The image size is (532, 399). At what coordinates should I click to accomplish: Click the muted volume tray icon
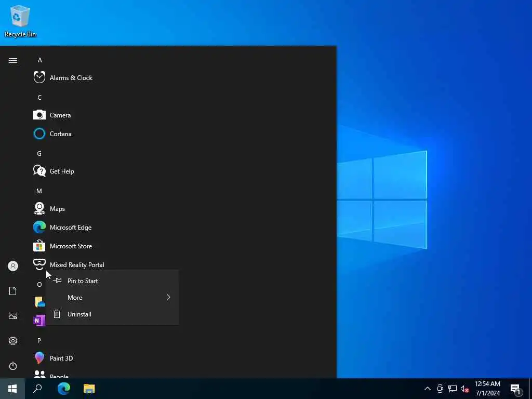pyautogui.click(x=464, y=389)
